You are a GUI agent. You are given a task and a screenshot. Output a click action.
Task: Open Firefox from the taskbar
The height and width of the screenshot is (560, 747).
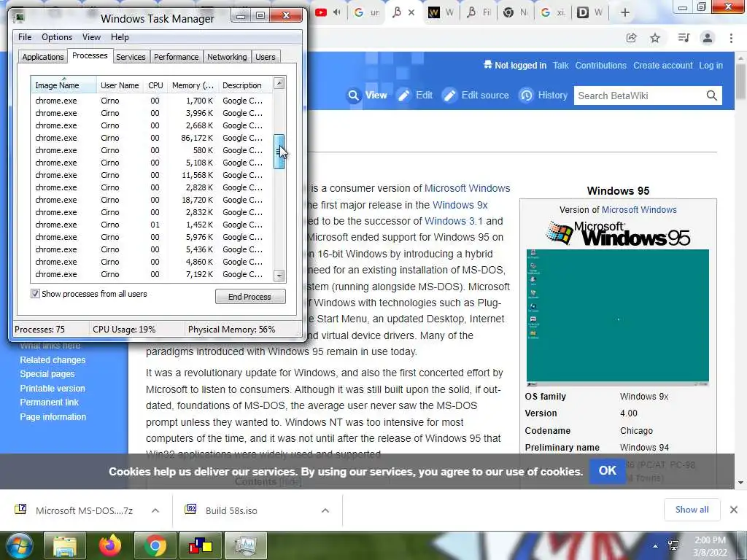[x=110, y=545]
